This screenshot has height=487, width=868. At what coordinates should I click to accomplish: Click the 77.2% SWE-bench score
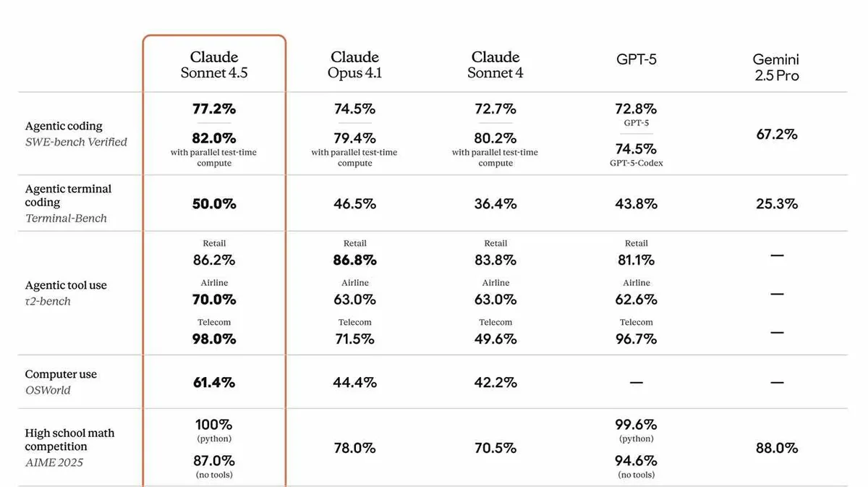[214, 109]
